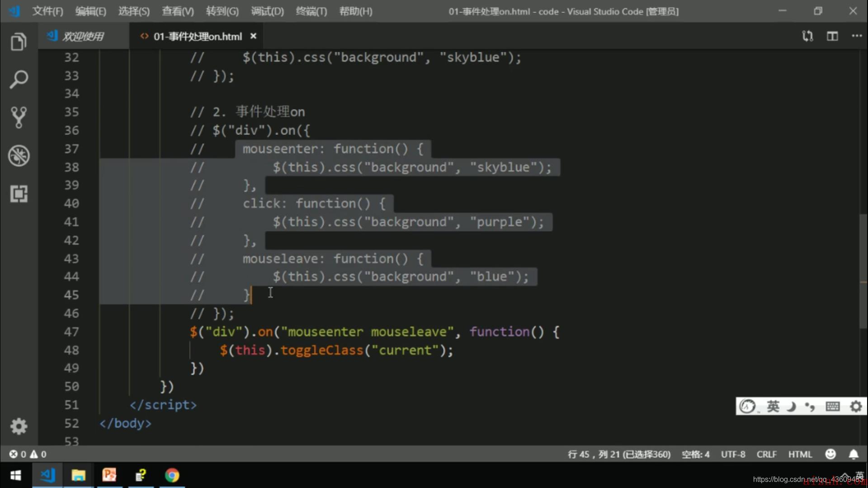Open the IME settings gear

[856, 406]
